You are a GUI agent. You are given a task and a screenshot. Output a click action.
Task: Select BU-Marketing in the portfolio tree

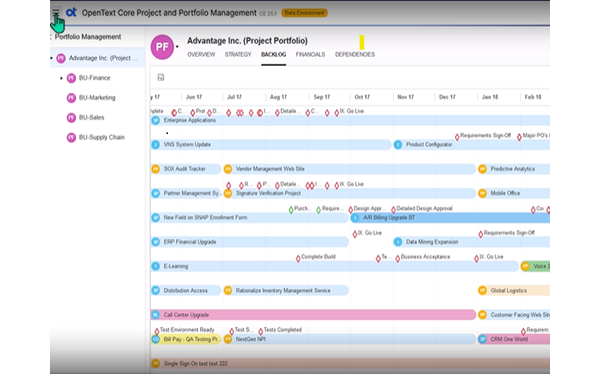(97, 98)
